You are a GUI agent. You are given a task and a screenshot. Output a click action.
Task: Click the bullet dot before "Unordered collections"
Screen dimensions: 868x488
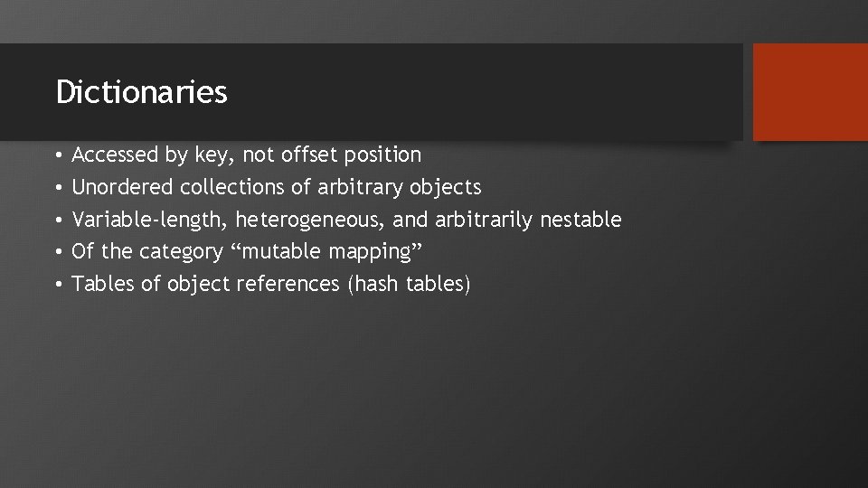coord(57,188)
